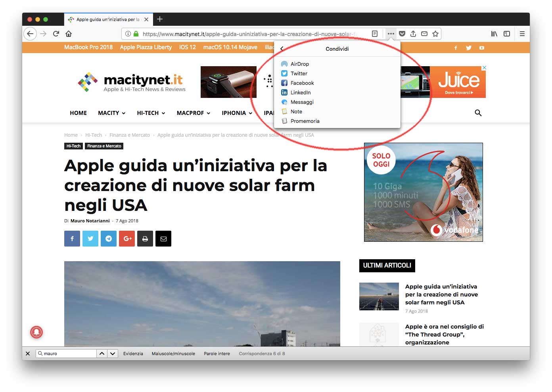The image size is (552, 392).
Task: Select AirDrop in the Condividi menu
Action: [299, 64]
